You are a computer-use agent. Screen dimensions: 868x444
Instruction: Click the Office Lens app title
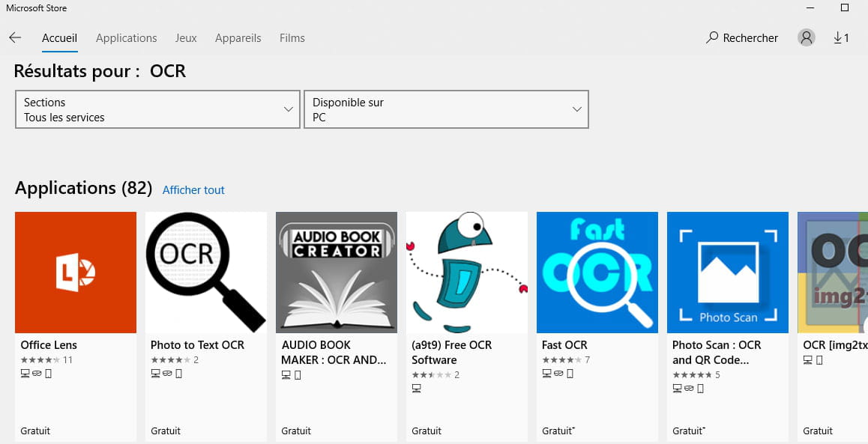[x=49, y=345]
